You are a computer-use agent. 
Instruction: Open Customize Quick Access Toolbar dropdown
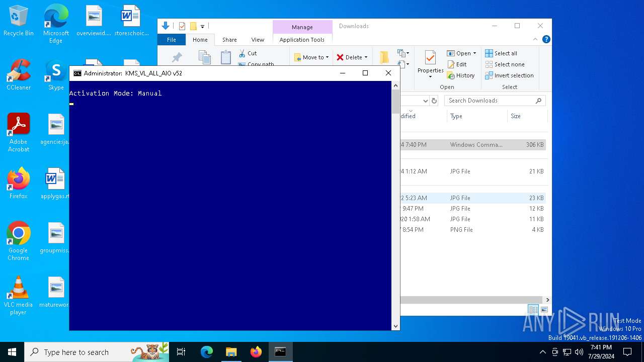point(202,26)
